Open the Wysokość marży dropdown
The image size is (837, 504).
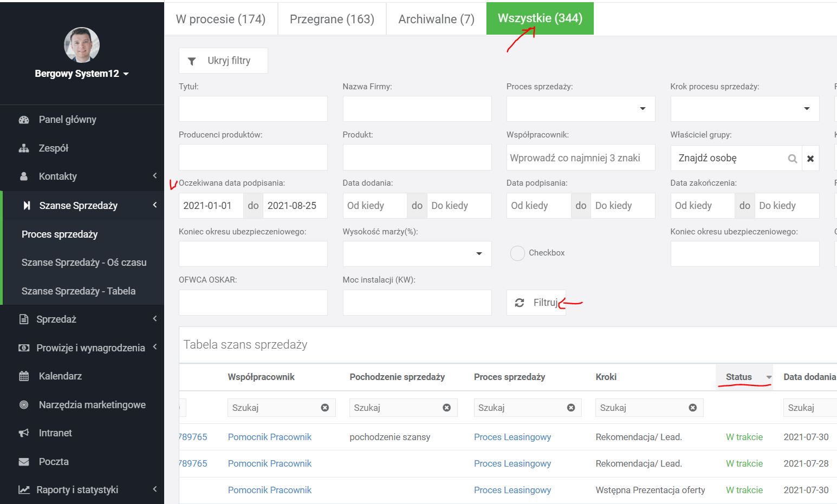417,254
